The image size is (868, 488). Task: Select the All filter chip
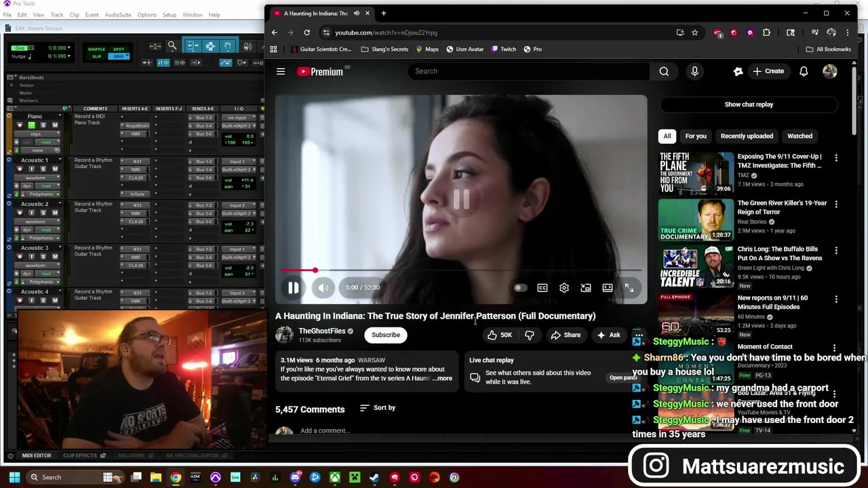[x=667, y=136]
